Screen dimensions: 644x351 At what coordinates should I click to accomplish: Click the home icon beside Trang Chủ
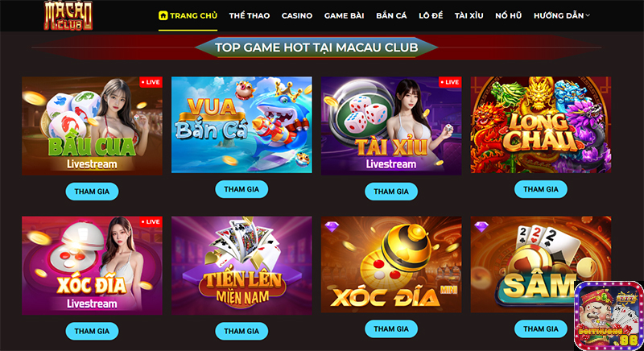(x=163, y=15)
